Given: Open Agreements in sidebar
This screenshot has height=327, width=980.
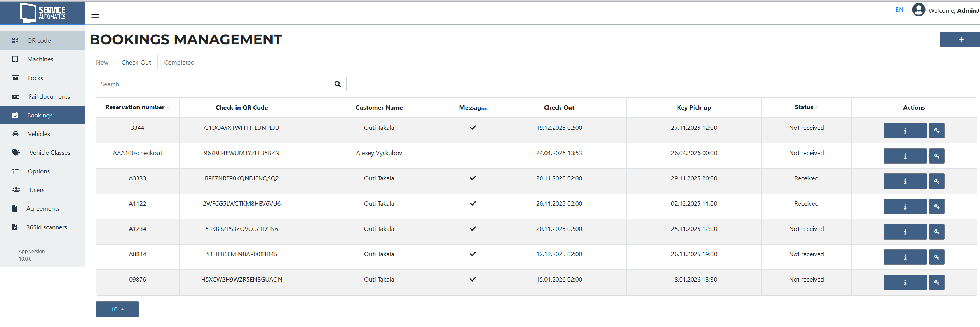Looking at the screenshot, I should (42, 208).
